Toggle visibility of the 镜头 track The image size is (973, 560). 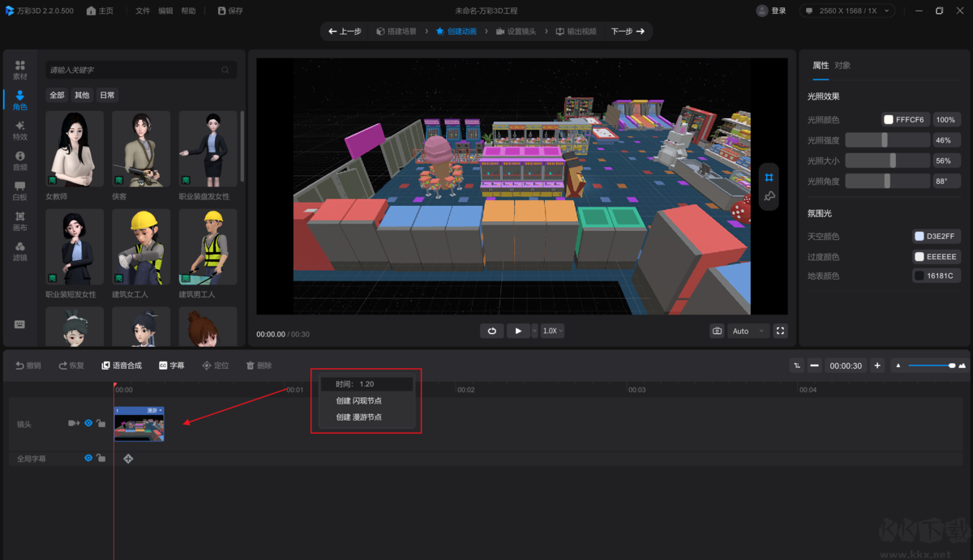(88, 423)
